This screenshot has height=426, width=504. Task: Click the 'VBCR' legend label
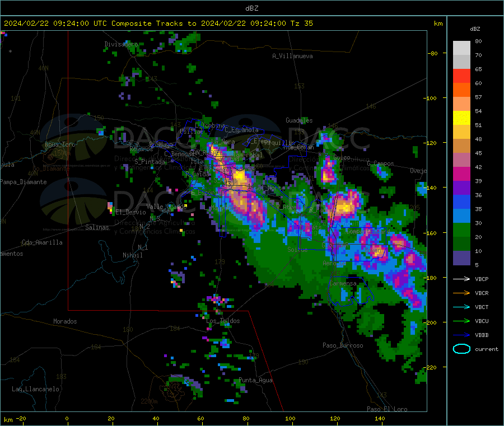click(x=482, y=293)
